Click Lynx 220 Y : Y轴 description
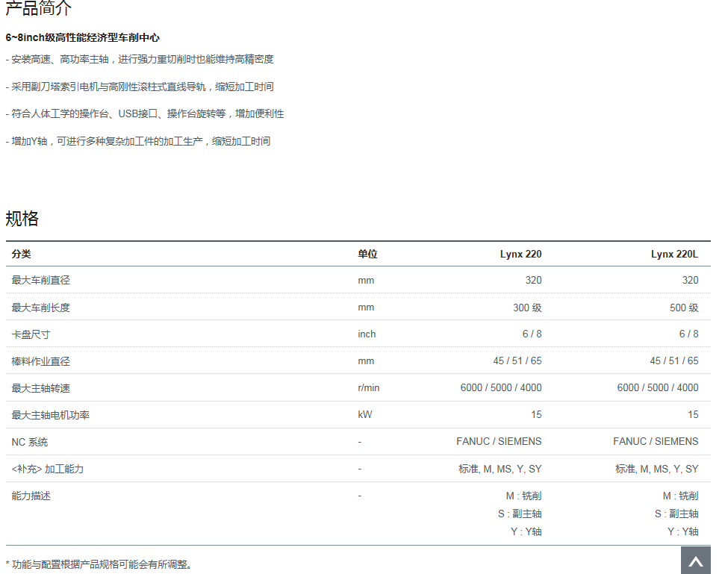 click(526, 531)
